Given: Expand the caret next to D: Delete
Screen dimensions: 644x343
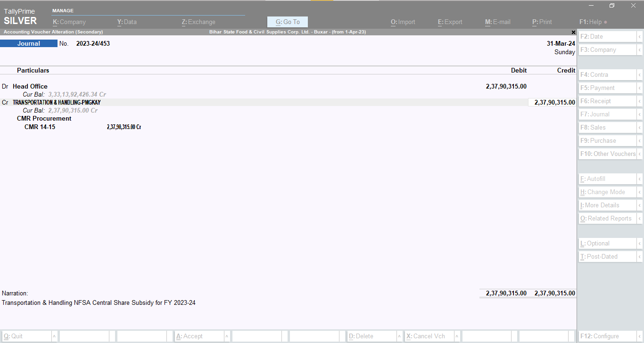Looking at the screenshot, I should [x=399, y=336].
